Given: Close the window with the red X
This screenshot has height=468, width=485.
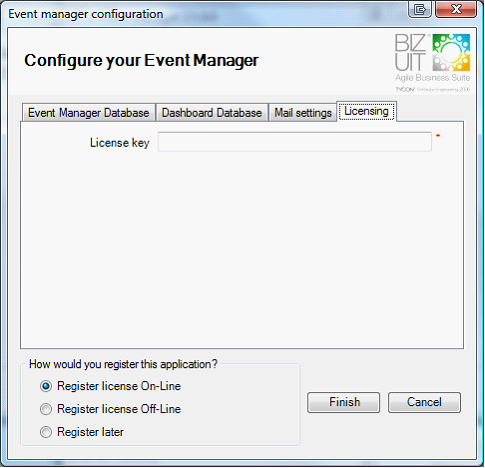Looking at the screenshot, I should 456,9.
